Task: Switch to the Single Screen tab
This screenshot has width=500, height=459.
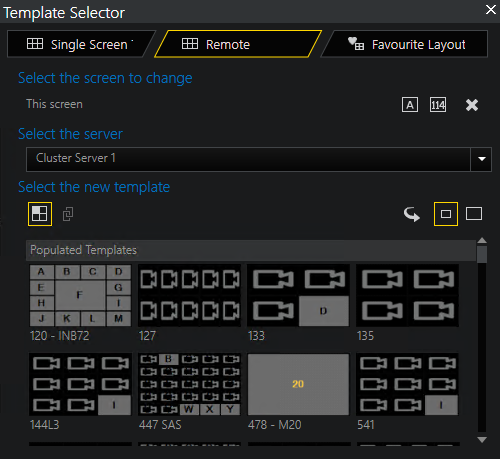Action: 80,44
